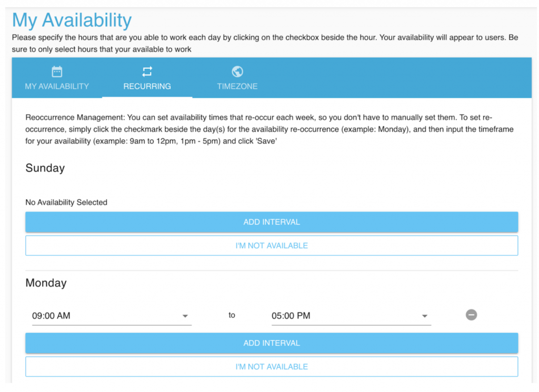Click the repeat arrows icon above Recurring
Viewport: 539px width, 392px height.
point(147,72)
